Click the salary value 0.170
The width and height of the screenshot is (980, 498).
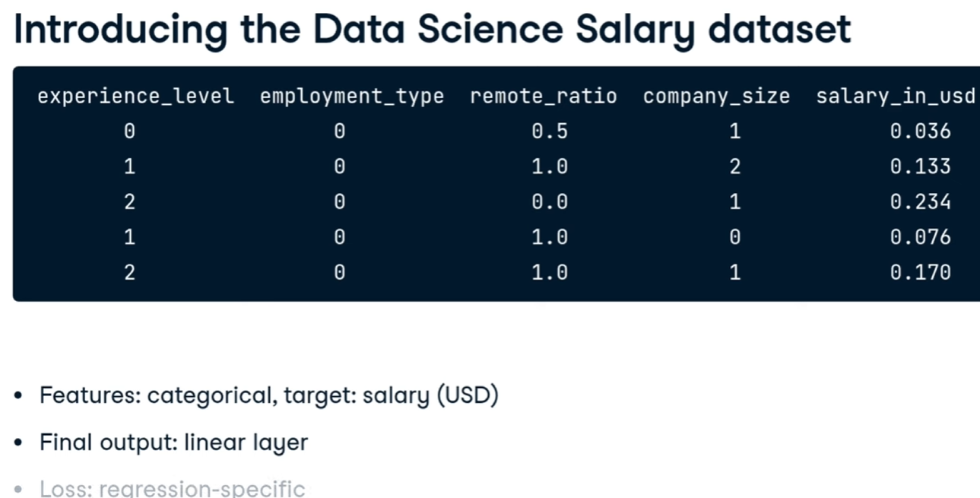(x=920, y=272)
